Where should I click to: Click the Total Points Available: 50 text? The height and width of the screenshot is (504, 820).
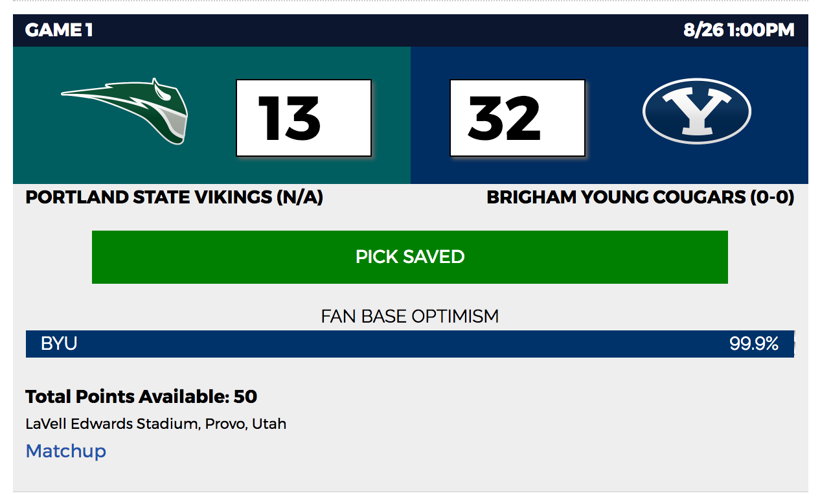pyautogui.click(x=141, y=396)
